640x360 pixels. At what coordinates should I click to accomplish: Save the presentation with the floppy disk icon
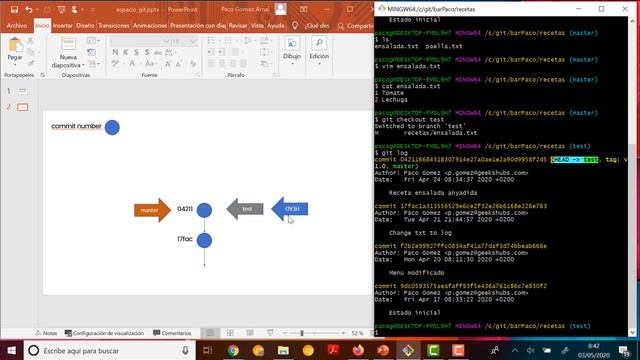point(14,9)
